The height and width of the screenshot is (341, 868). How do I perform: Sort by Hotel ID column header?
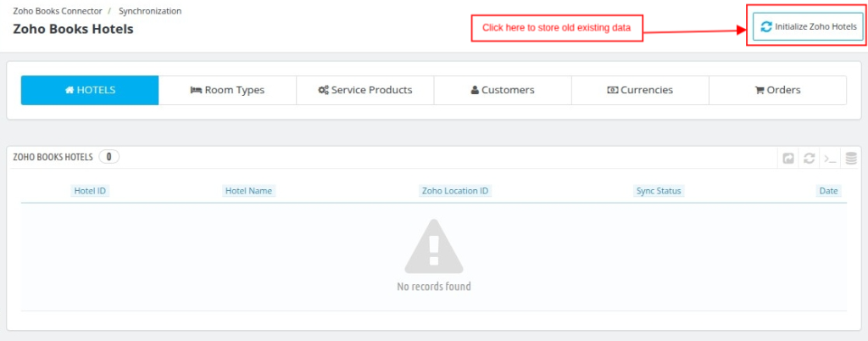pyautogui.click(x=90, y=191)
